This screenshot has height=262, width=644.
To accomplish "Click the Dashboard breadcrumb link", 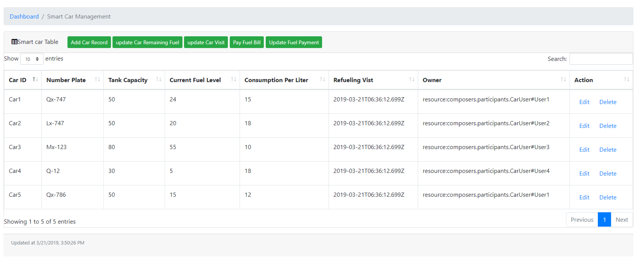I will 24,16.
